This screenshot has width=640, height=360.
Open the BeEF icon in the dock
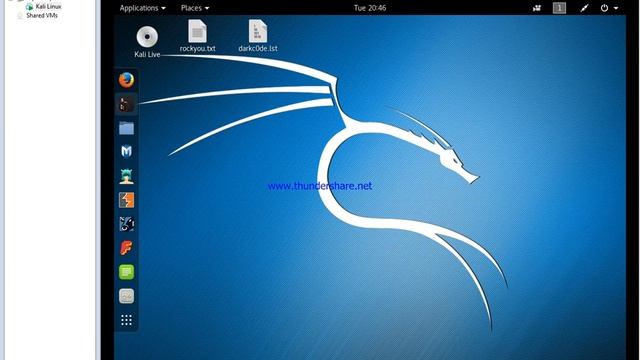(127, 224)
